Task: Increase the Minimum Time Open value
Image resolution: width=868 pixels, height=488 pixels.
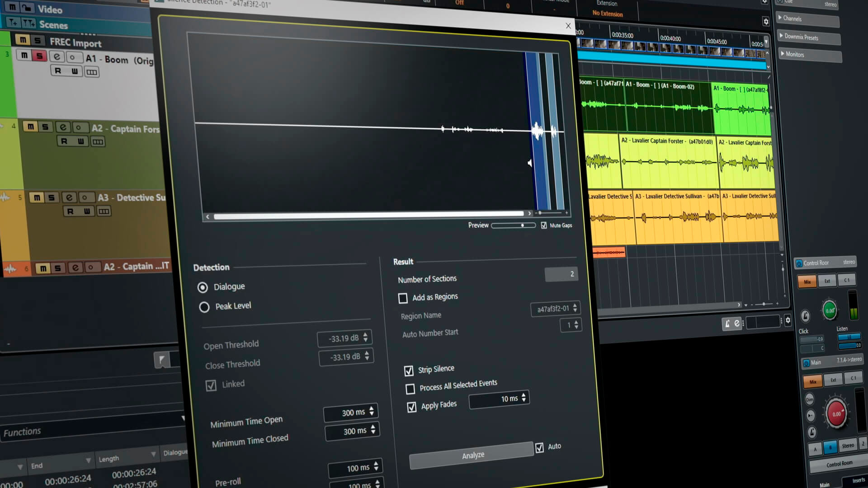Action: tap(372, 408)
